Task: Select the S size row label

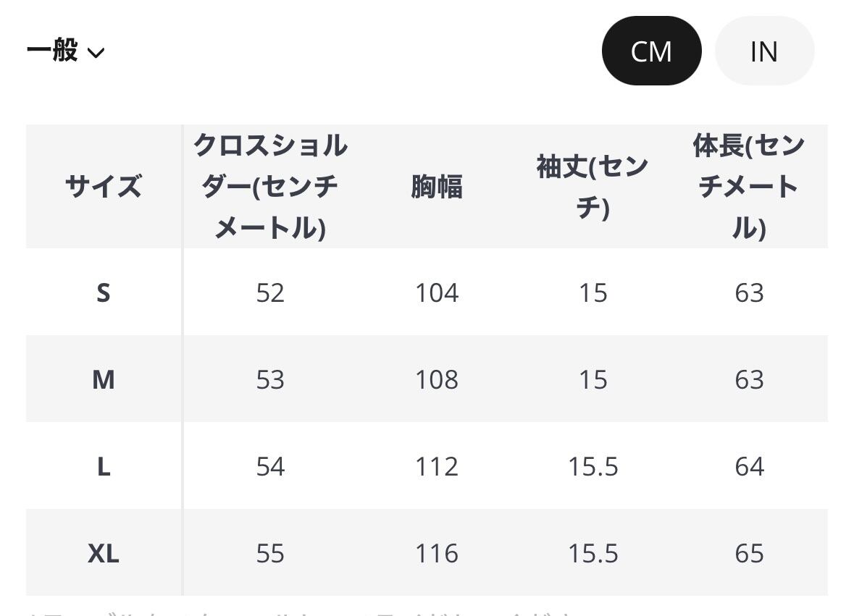Action: (104, 292)
